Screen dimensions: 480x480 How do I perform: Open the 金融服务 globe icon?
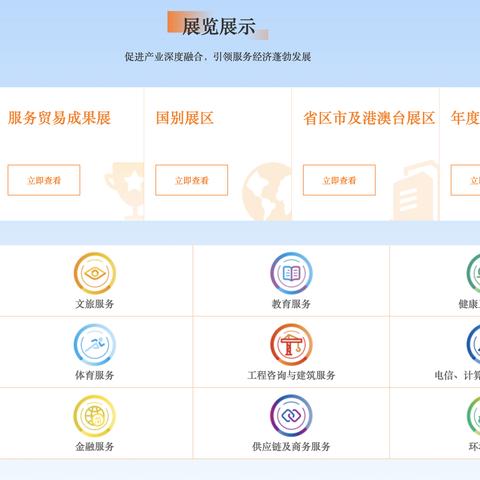click(x=95, y=416)
